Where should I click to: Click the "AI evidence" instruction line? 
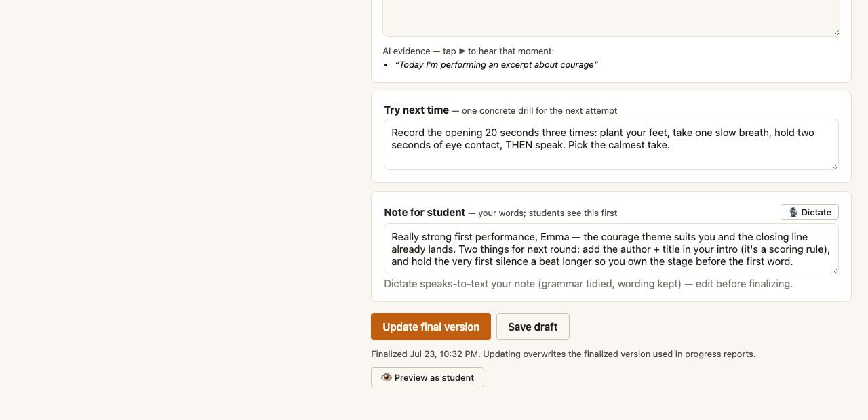[x=468, y=51]
